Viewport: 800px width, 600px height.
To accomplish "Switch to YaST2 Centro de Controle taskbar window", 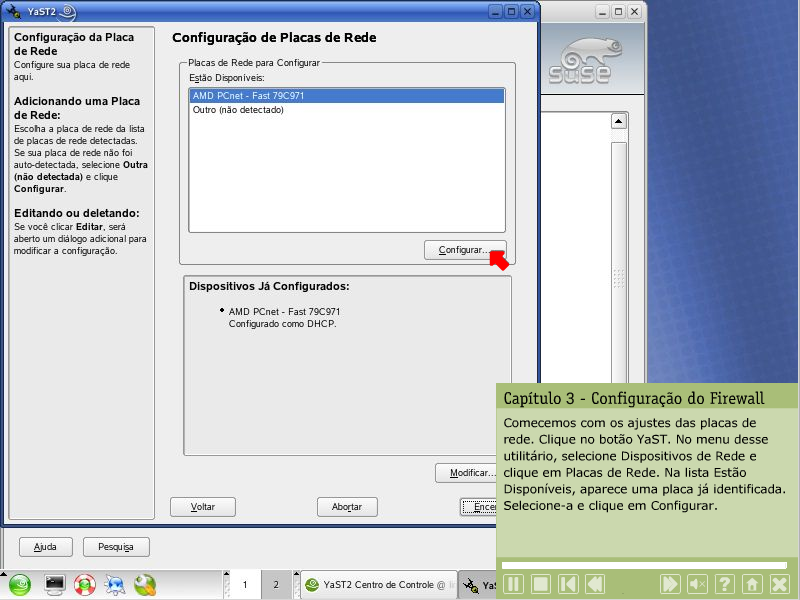I will pyautogui.click(x=380, y=585).
